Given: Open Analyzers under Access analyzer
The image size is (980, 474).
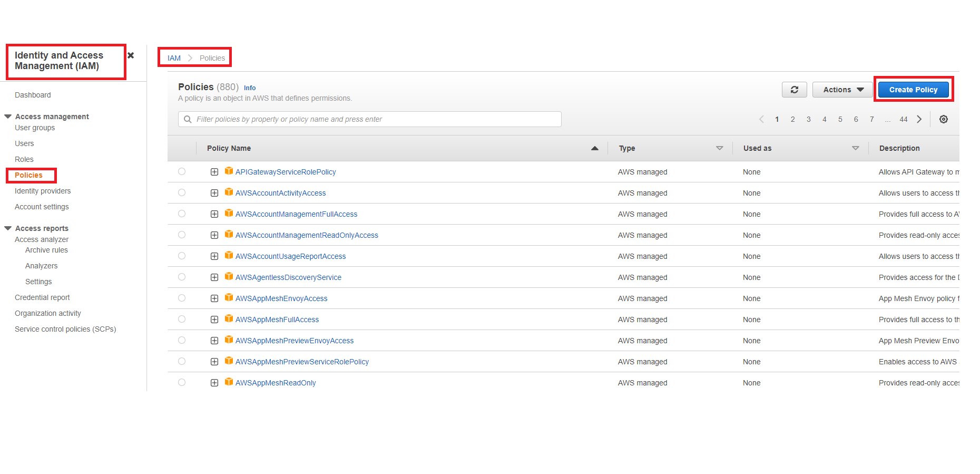Looking at the screenshot, I should (41, 266).
